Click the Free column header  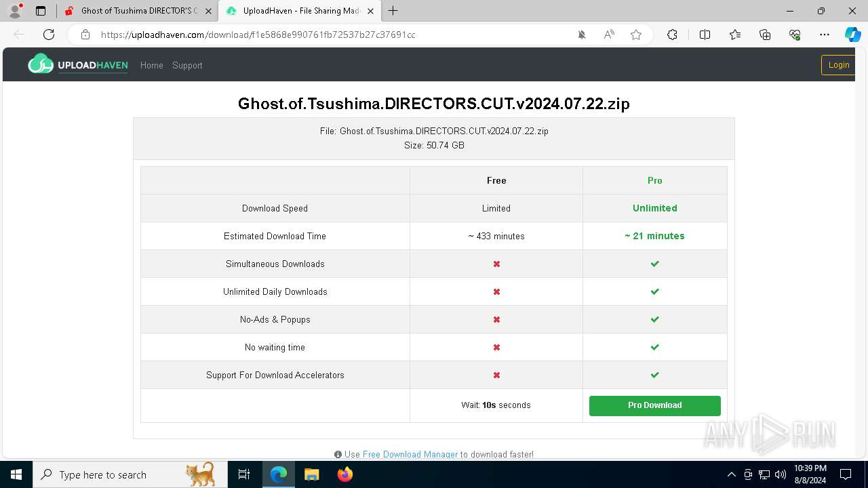pyautogui.click(x=496, y=180)
